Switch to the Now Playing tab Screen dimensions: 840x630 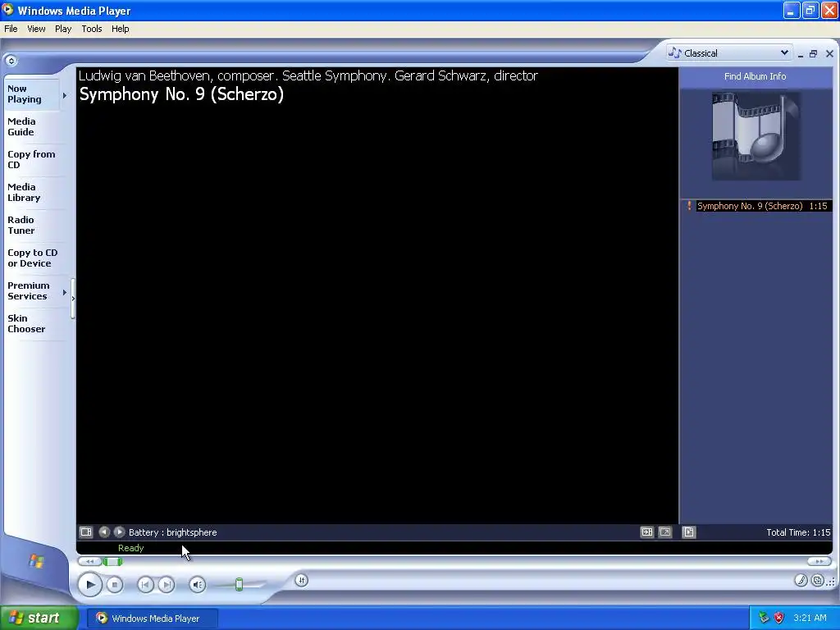coord(32,94)
